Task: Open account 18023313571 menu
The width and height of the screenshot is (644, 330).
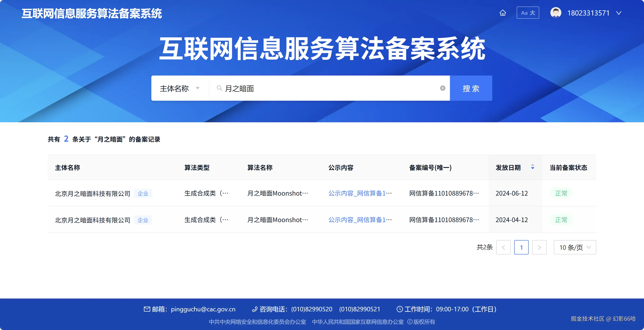Action: point(588,13)
